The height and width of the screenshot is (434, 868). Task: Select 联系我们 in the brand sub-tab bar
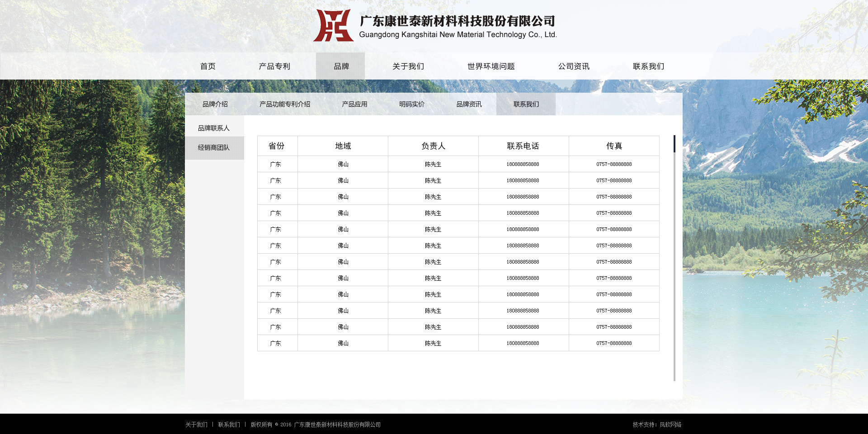(526, 104)
